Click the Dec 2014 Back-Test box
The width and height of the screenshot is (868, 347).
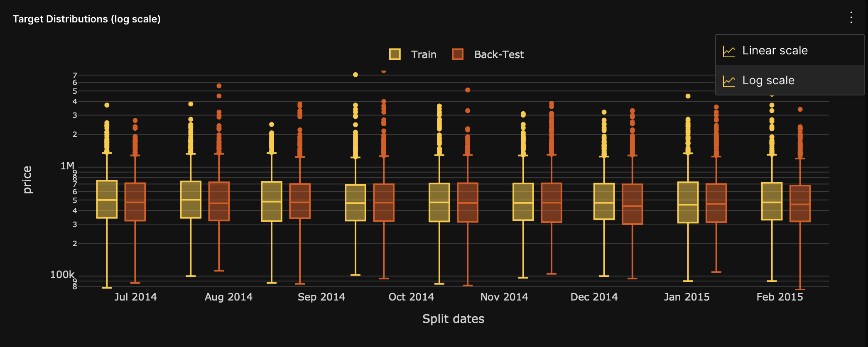point(632,204)
